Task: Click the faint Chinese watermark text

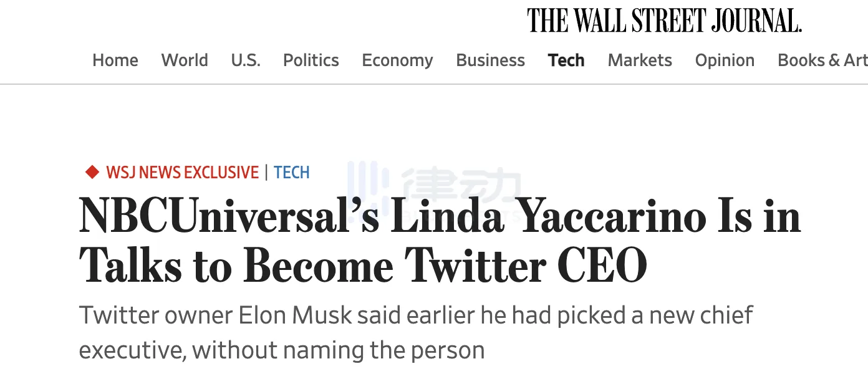Action: [x=460, y=186]
